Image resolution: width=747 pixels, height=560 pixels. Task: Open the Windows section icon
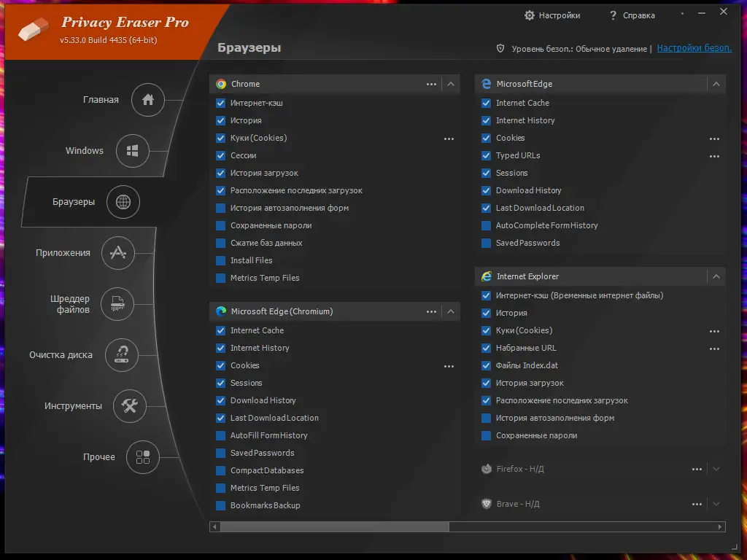133,151
